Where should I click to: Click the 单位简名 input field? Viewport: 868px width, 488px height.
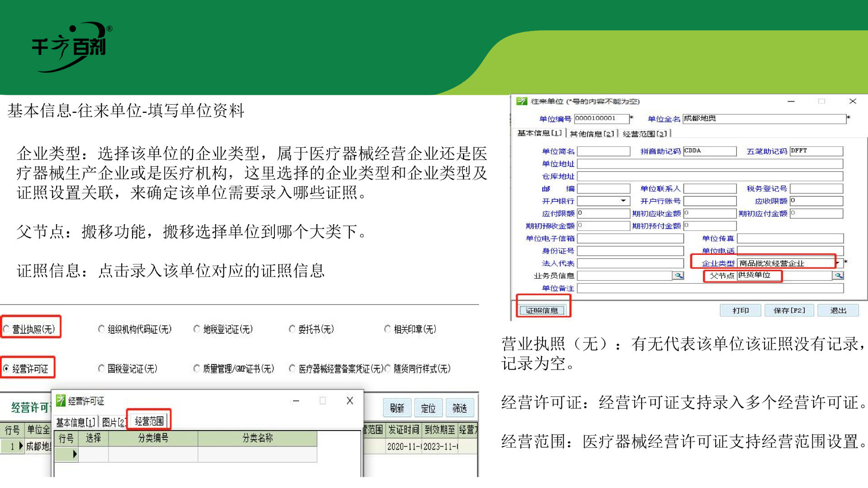pyautogui.click(x=604, y=151)
